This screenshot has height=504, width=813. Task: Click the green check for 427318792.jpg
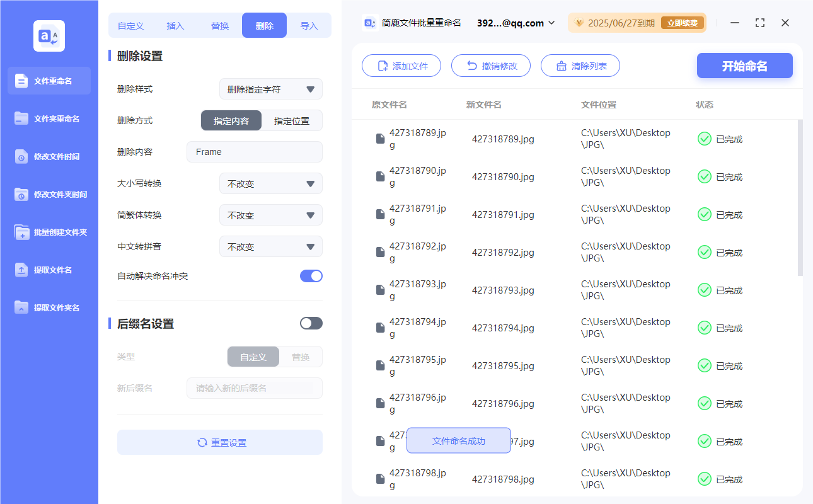705,252
